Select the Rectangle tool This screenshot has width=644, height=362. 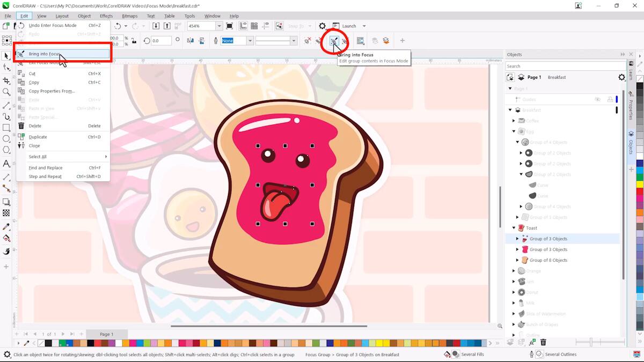coord(6,127)
